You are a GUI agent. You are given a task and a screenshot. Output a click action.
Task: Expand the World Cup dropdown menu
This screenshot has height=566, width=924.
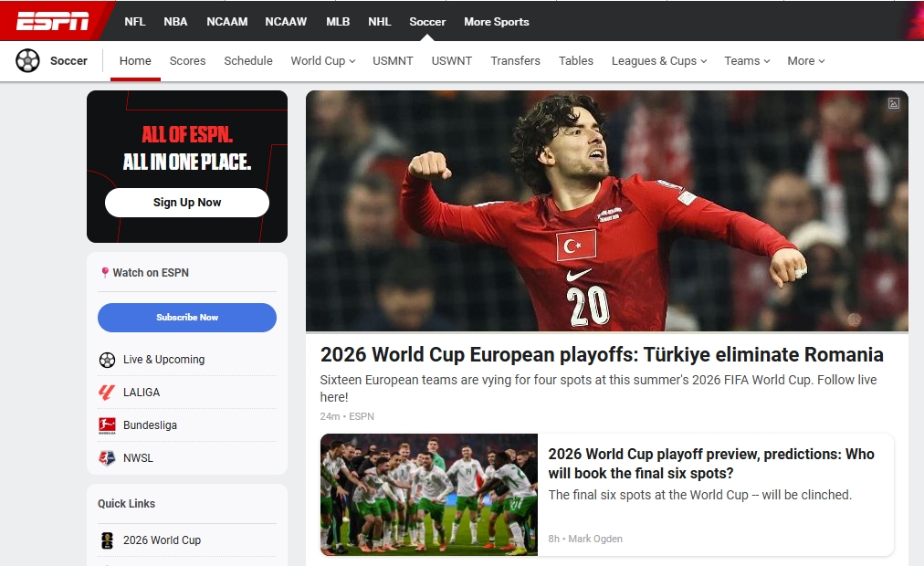point(324,61)
